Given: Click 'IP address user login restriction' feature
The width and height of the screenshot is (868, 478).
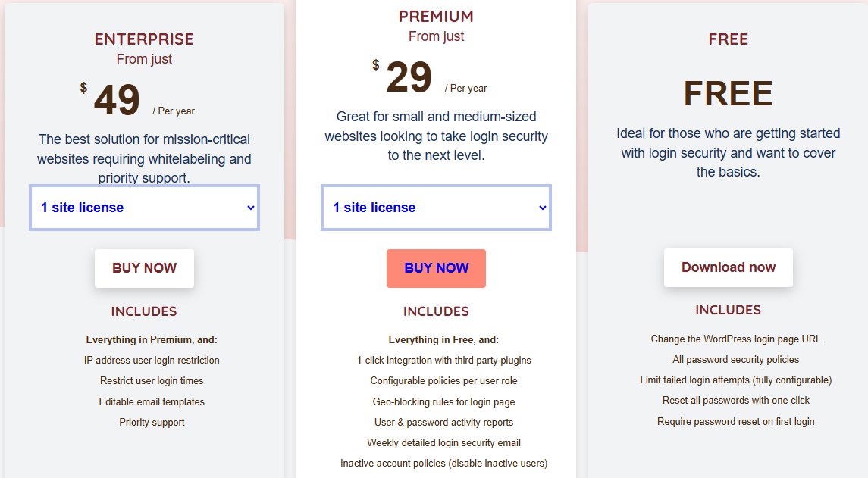Looking at the screenshot, I should 152,361.
